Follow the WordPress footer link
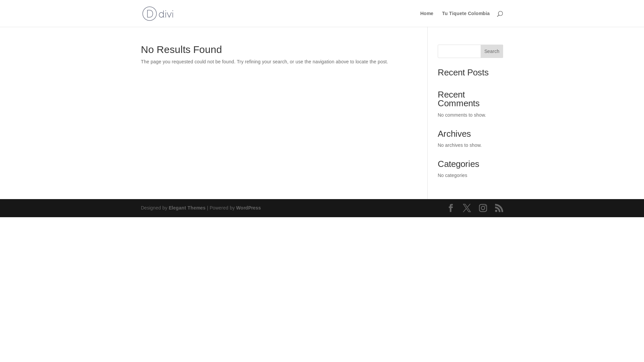 click(248, 208)
